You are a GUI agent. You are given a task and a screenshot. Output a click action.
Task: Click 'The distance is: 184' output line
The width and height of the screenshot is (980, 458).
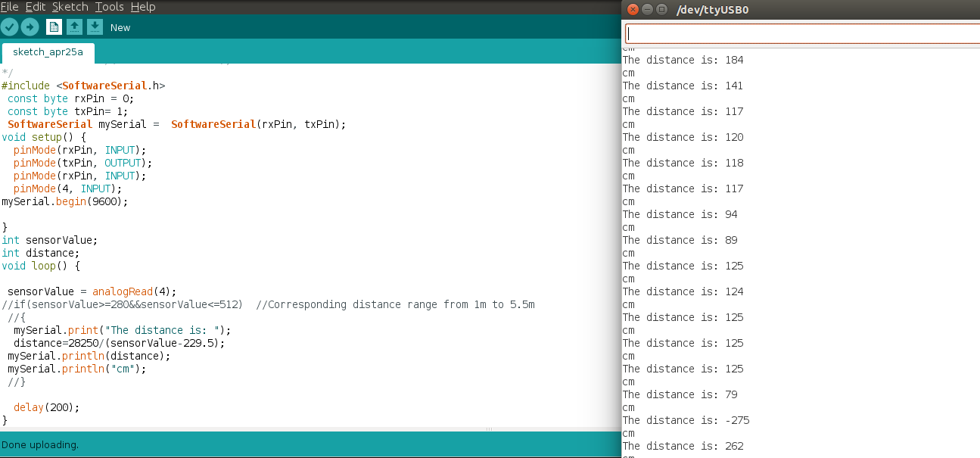click(x=683, y=60)
